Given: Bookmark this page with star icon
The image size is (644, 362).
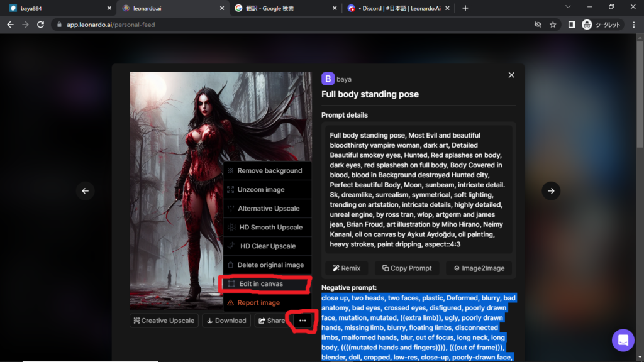Looking at the screenshot, I should pos(553,25).
